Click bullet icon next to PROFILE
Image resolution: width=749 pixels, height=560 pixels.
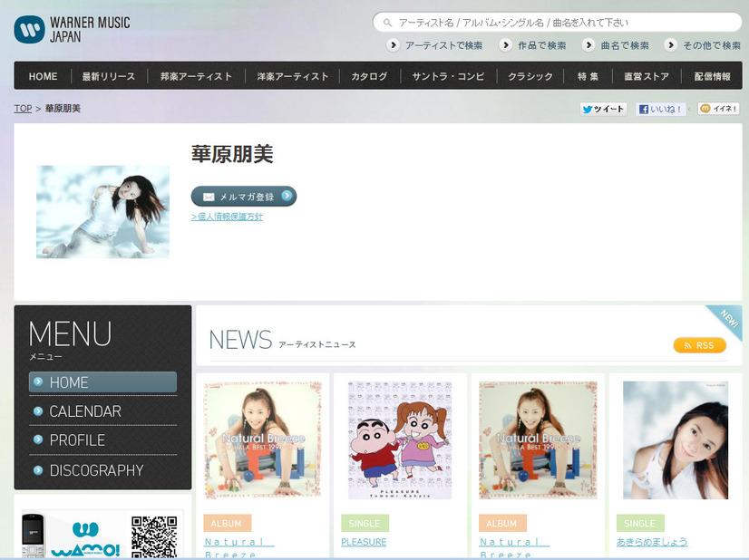(38, 439)
